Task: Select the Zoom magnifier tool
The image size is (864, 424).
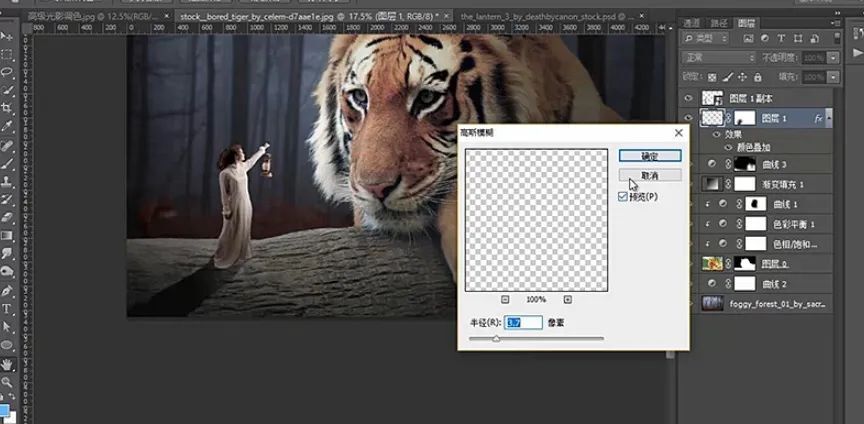Action: pyautogui.click(x=7, y=381)
